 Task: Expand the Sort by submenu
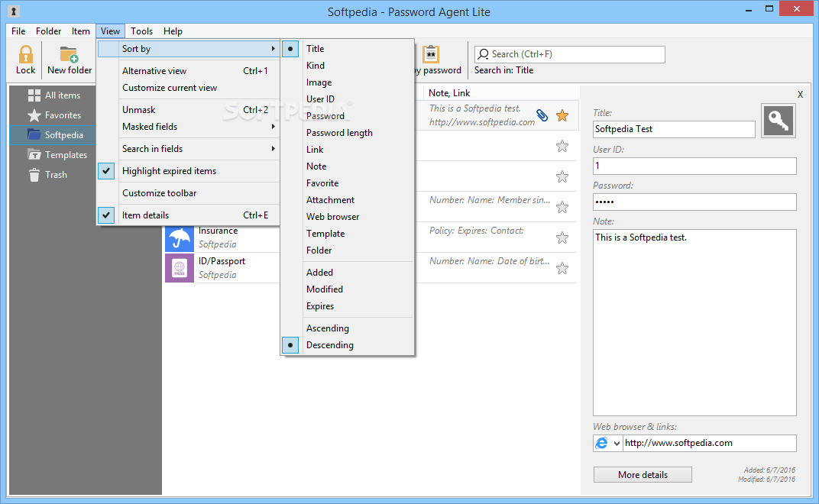(x=189, y=49)
